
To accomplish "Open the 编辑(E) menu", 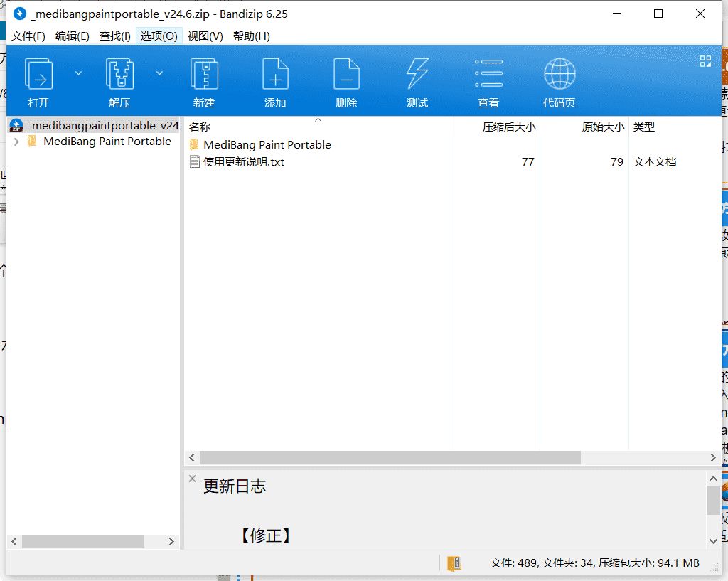I will pyautogui.click(x=72, y=36).
